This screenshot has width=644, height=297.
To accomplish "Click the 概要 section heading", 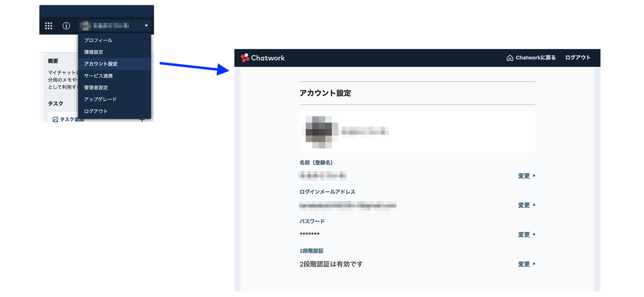I will 53,61.
